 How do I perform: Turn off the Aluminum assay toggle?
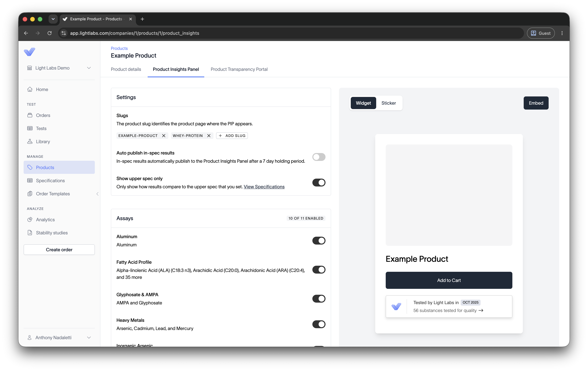[x=319, y=241]
